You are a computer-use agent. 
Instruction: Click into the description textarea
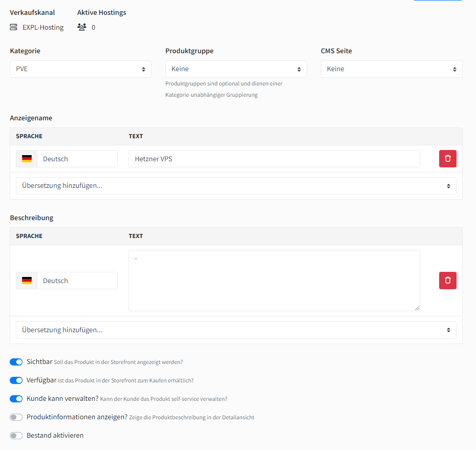pos(274,281)
